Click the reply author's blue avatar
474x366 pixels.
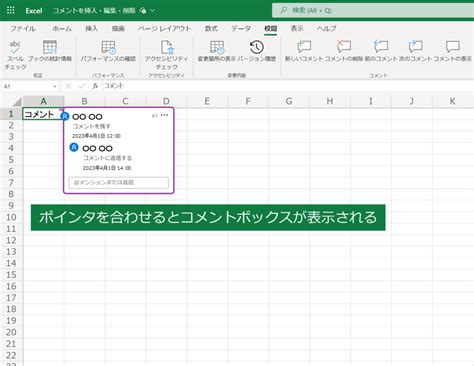(x=74, y=147)
